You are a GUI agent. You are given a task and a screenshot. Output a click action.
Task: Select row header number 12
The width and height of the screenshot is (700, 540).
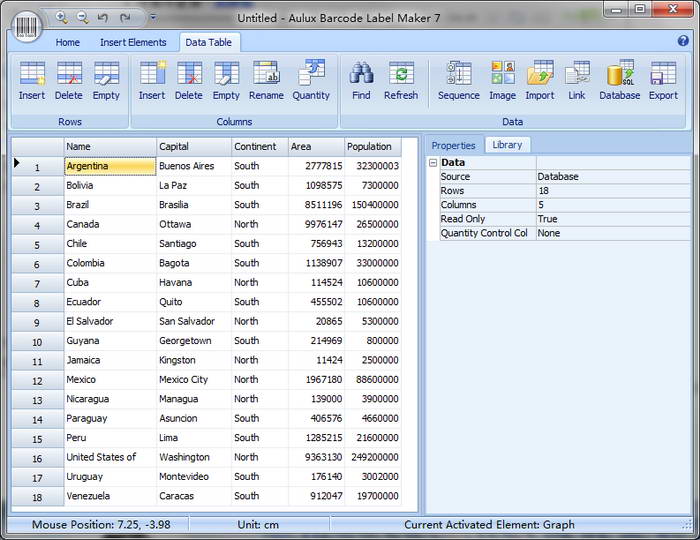click(x=38, y=380)
